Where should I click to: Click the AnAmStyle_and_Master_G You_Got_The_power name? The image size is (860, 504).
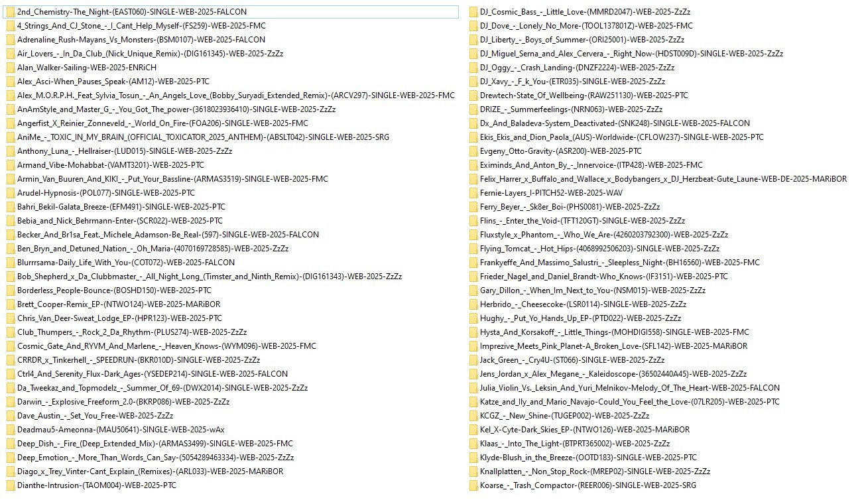[176, 109]
